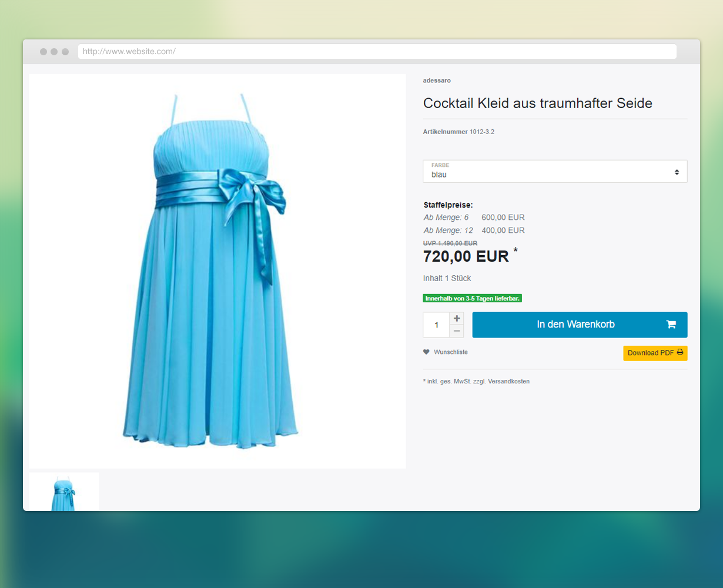This screenshot has width=723, height=588.
Task: Click the third gray window dot
Action: (x=65, y=52)
